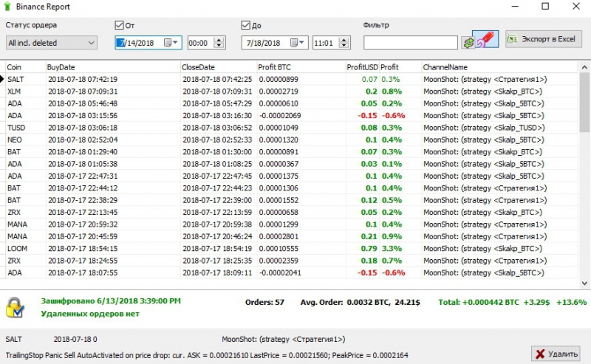Click the Экспорт в Excel button
591x364 pixels.
coord(544,39)
